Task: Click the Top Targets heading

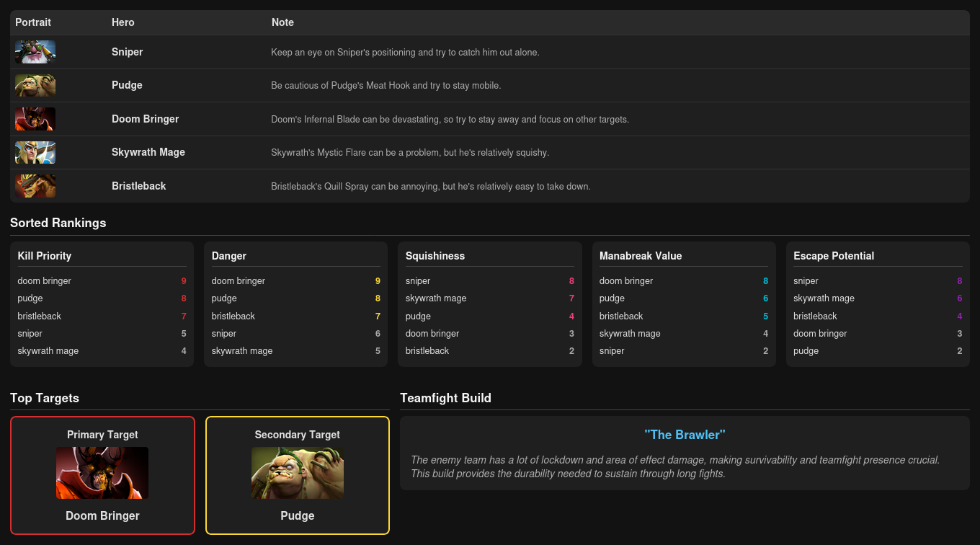Action: point(45,398)
